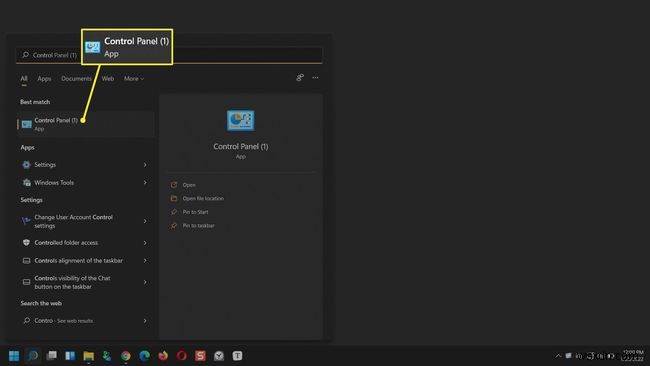
Task: Open File Explorer from the taskbar
Action: point(89,356)
